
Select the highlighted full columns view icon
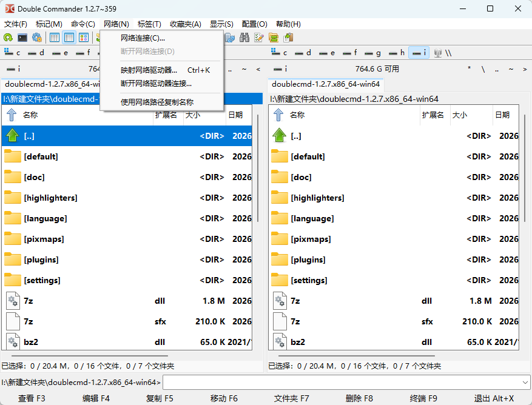69,38
